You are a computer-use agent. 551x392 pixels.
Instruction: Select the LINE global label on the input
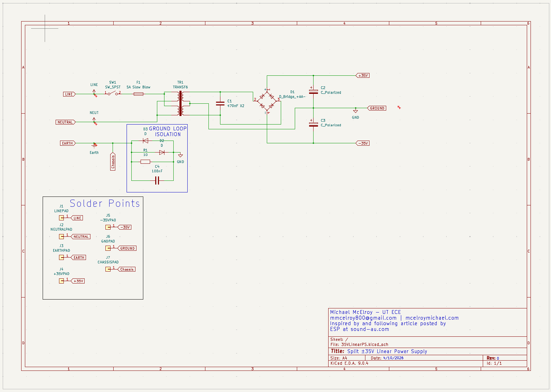coord(69,94)
